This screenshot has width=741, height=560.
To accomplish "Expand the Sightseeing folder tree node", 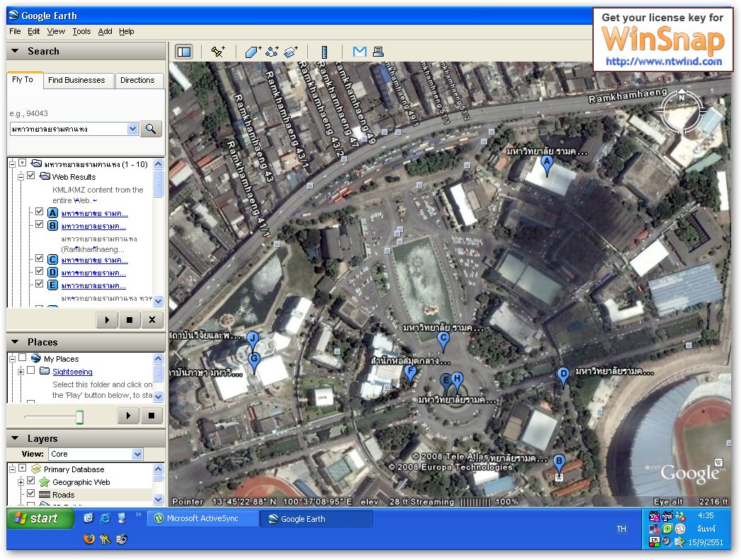I will (21, 372).
